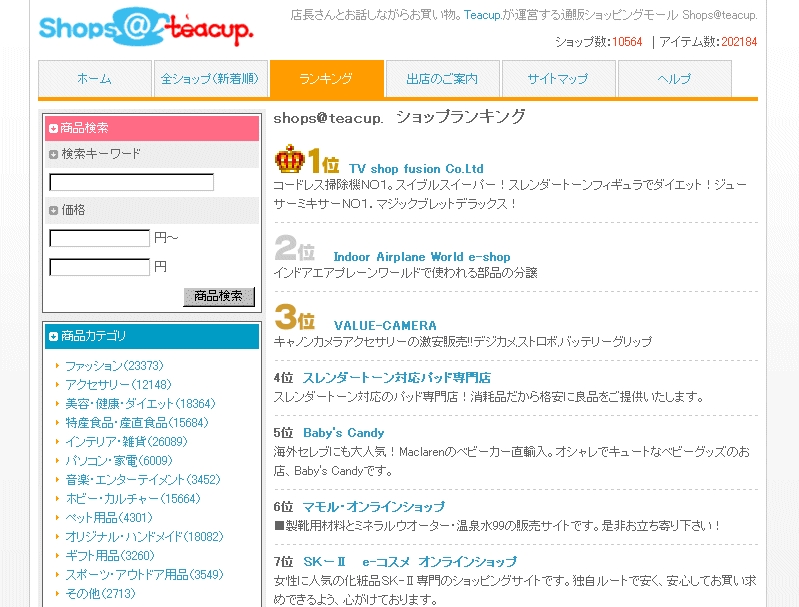The height and width of the screenshot is (607, 799).
Task: Click the 商品検索 submit button
Action: [219, 297]
